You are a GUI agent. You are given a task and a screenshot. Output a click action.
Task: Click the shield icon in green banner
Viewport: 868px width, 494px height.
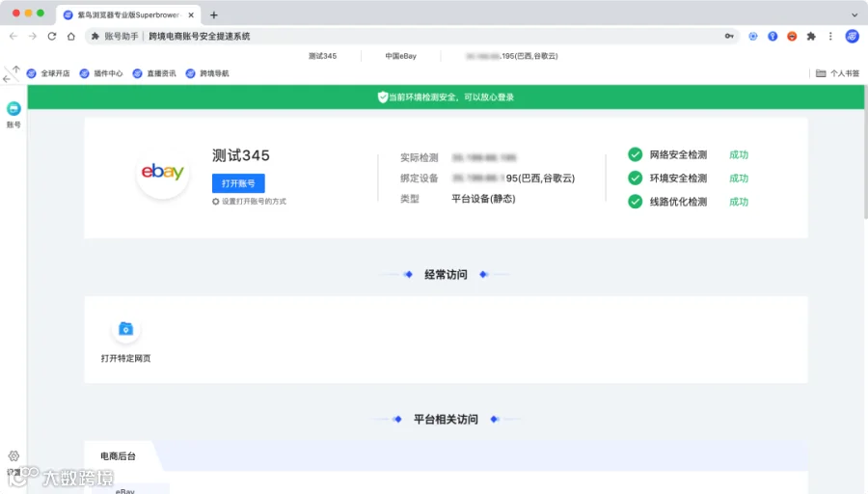pyautogui.click(x=383, y=96)
